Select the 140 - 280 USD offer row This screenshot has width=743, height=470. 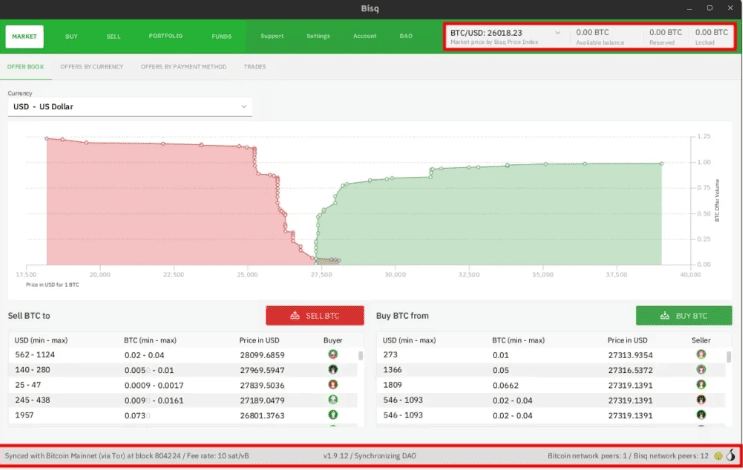coord(183,370)
